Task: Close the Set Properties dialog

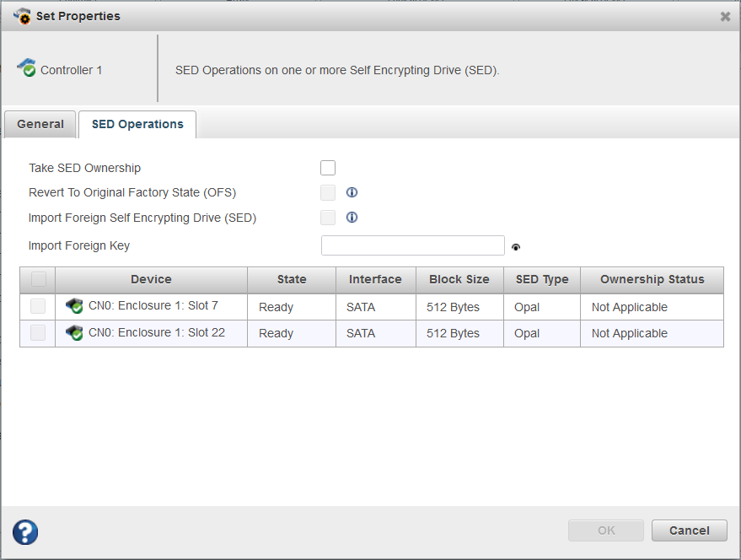Action: tap(725, 15)
